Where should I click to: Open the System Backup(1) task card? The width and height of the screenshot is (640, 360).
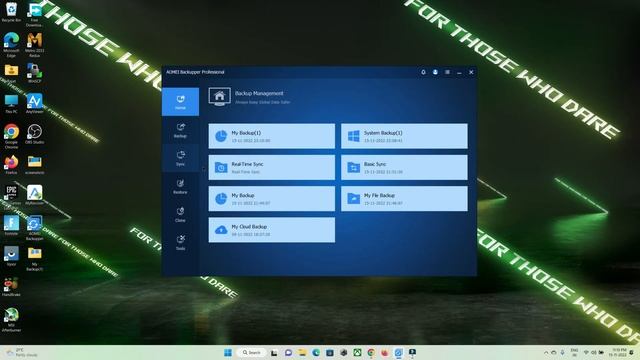click(404, 136)
